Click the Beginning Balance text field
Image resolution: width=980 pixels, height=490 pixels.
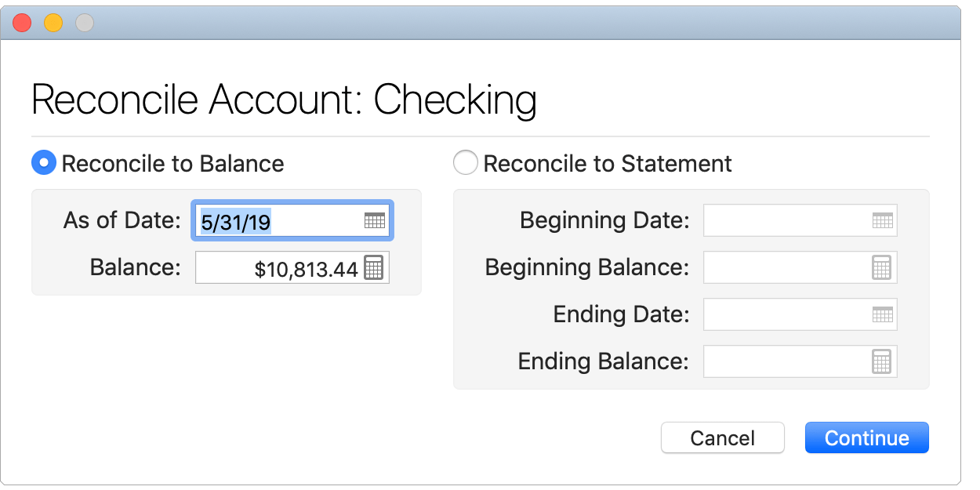784,267
